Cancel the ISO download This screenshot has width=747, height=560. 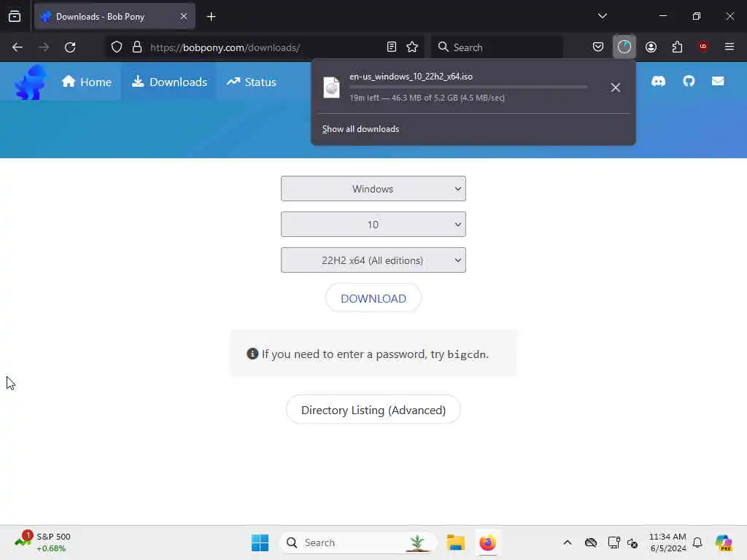coord(616,87)
